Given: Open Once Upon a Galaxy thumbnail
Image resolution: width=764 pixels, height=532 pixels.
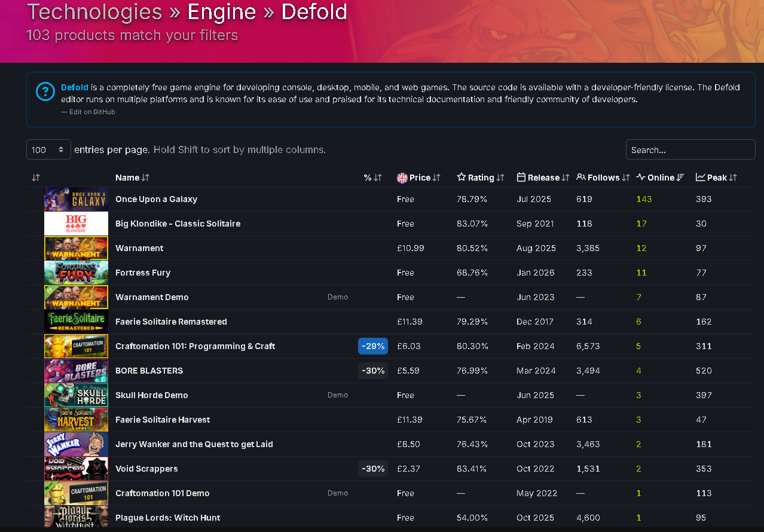Looking at the screenshot, I should point(76,199).
